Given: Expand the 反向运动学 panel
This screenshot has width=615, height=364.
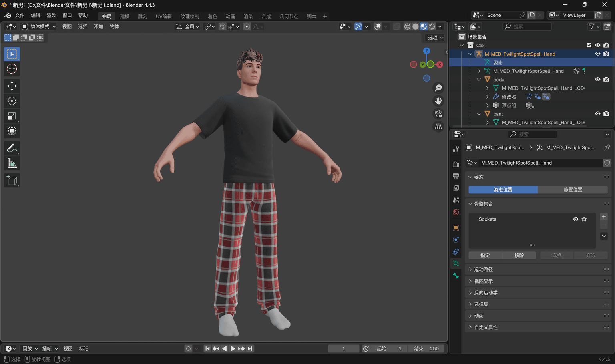Looking at the screenshot, I should pyautogui.click(x=539, y=293).
